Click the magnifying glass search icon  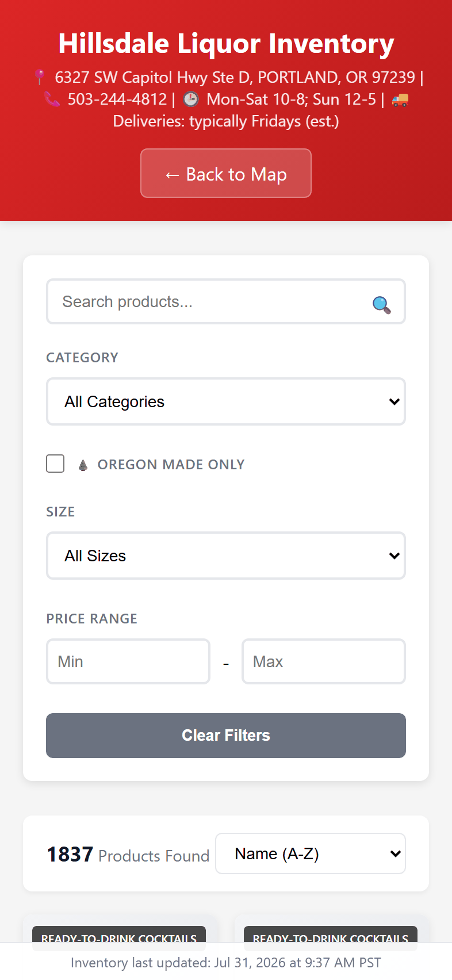(381, 304)
